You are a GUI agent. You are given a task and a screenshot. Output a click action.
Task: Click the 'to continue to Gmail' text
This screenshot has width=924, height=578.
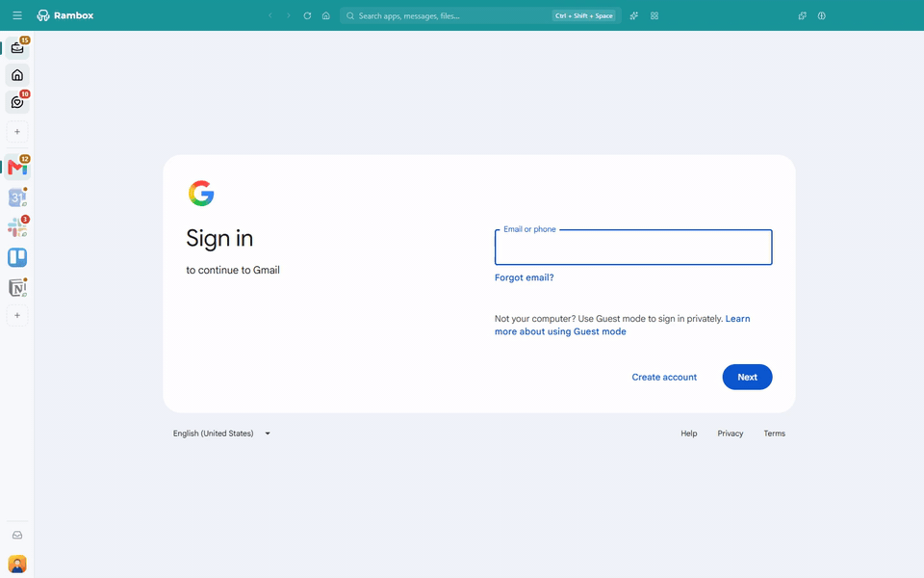point(233,270)
